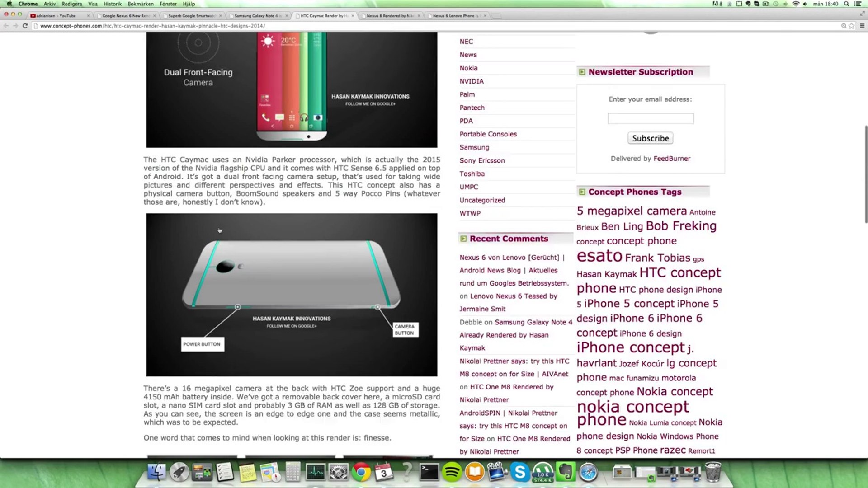This screenshot has width=868, height=488.
Task: Expand the Recent Comments section arrow
Action: [x=462, y=239]
